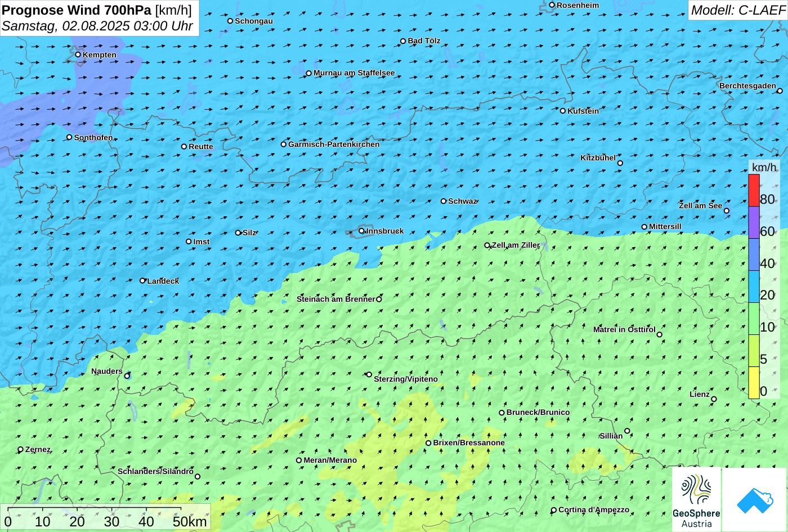788x532 pixels.
Task: Click the Cortina d'Ampezzo marker
Action: pyautogui.click(x=553, y=510)
